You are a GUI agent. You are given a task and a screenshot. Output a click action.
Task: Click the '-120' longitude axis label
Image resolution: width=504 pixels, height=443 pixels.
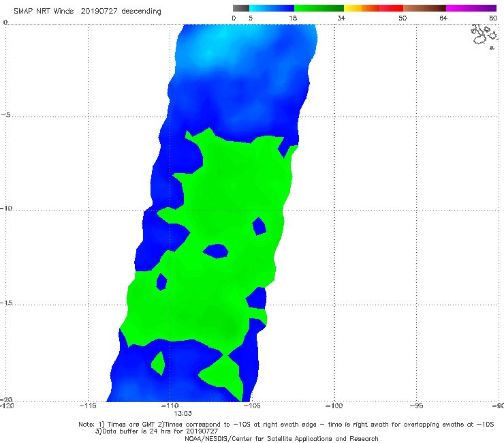[7, 406]
